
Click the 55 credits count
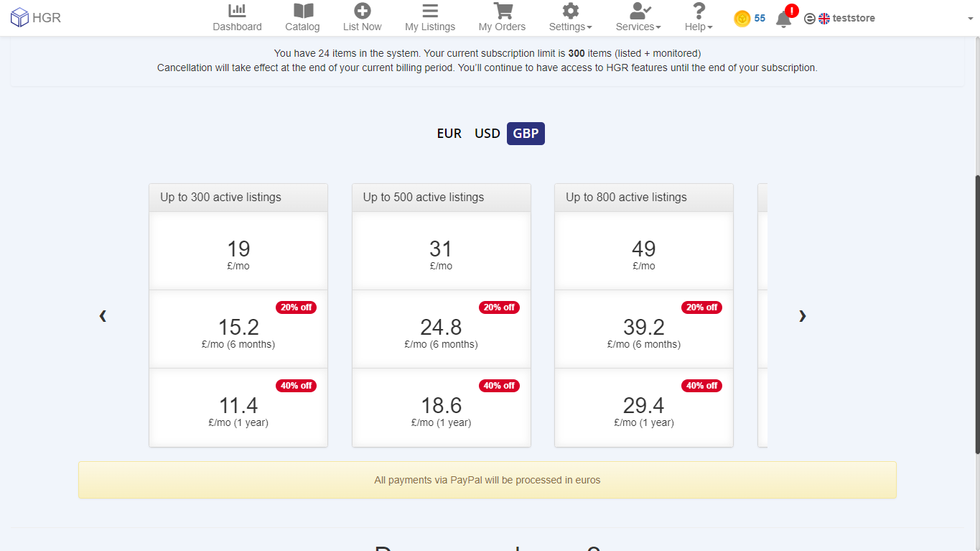[760, 19]
